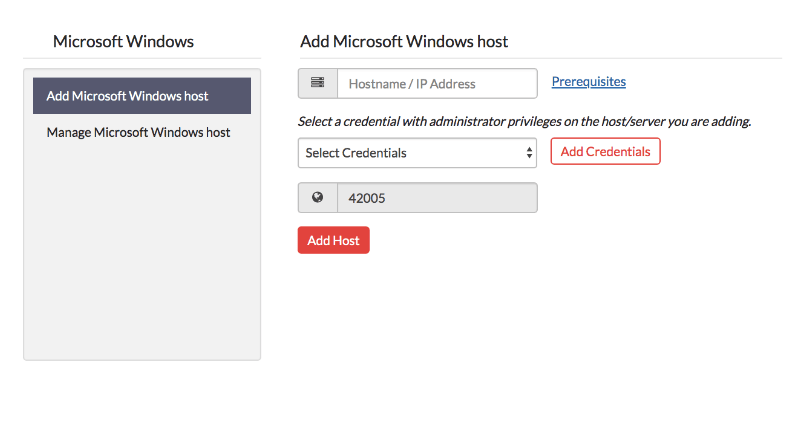The width and height of the screenshot is (800, 445).
Task: Click the Select Credentials up-down arrows
Action: point(529,153)
